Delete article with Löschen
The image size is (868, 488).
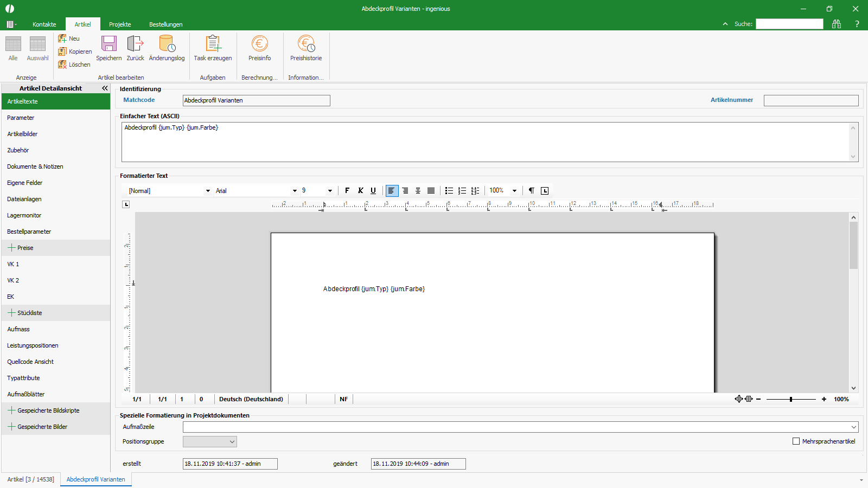coord(74,65)
